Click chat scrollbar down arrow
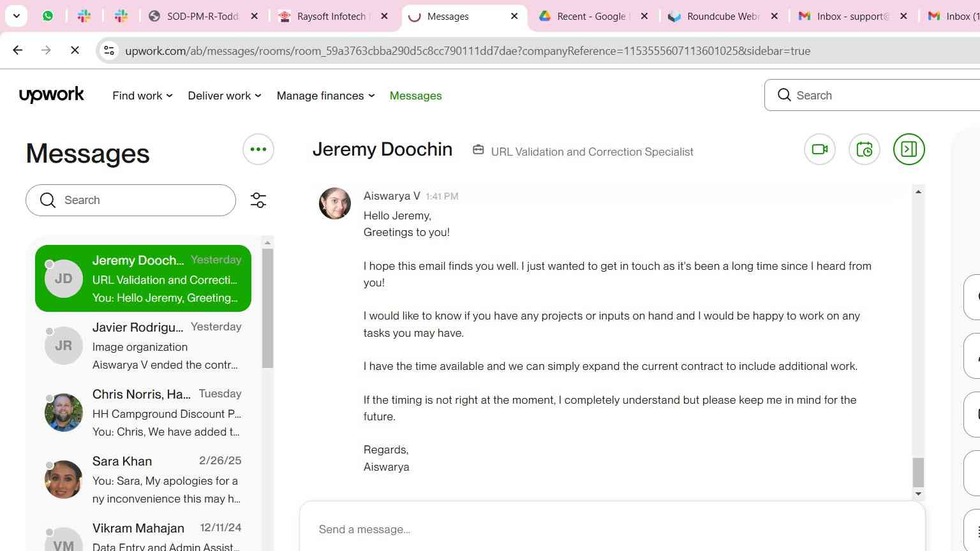The image size is (980, 551). (x=918, y=494)
